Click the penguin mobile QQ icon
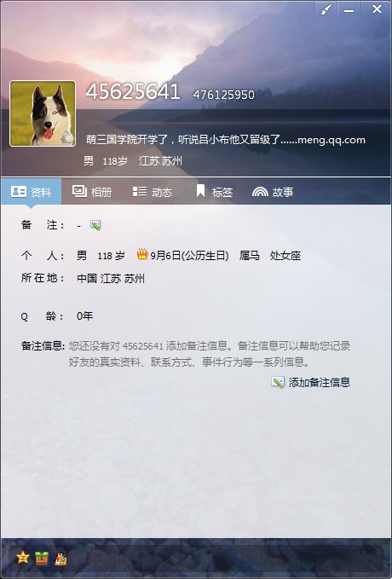The width and height of the screenshot is (392, 579). (x=61, y=559)
